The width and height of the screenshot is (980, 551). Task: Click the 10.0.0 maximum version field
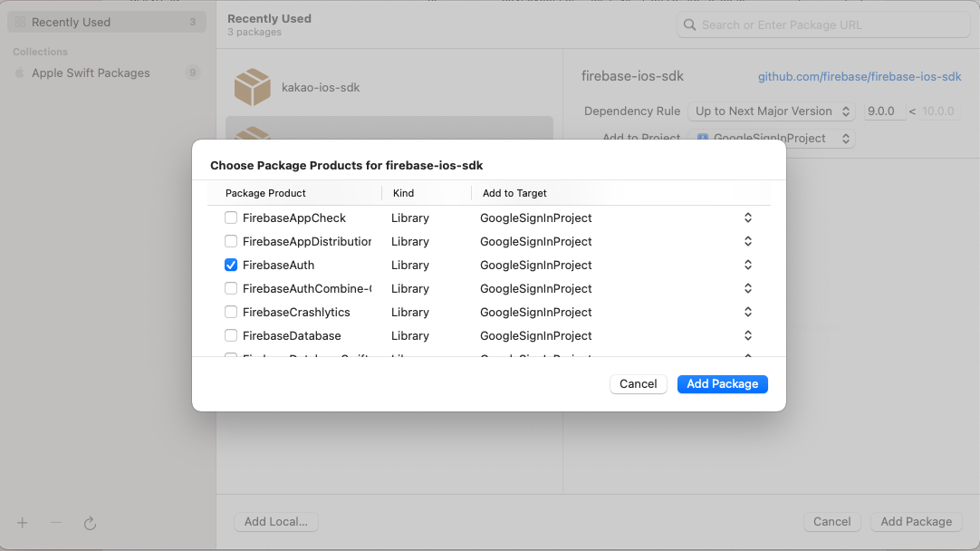click(x=938, y=111)
